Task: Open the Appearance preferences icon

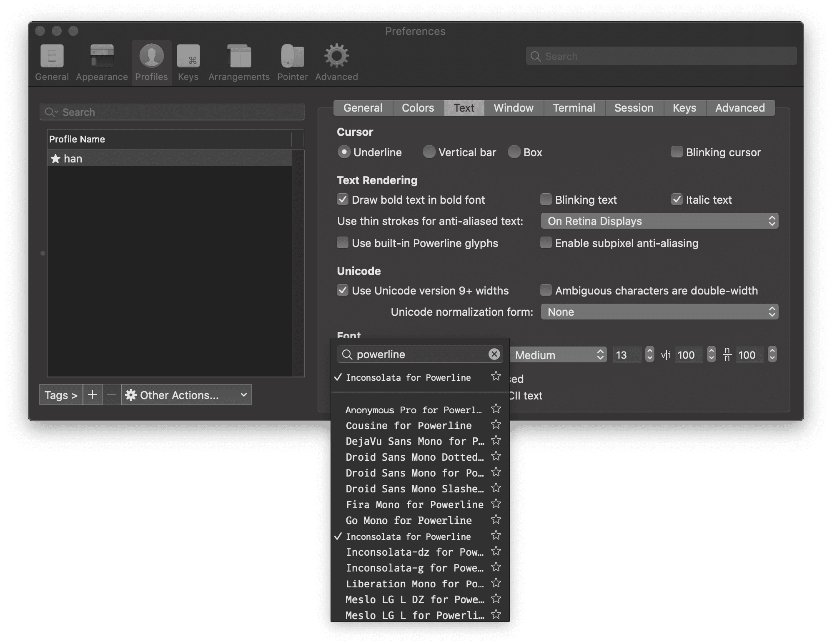Action: click(x=102, y=62)
